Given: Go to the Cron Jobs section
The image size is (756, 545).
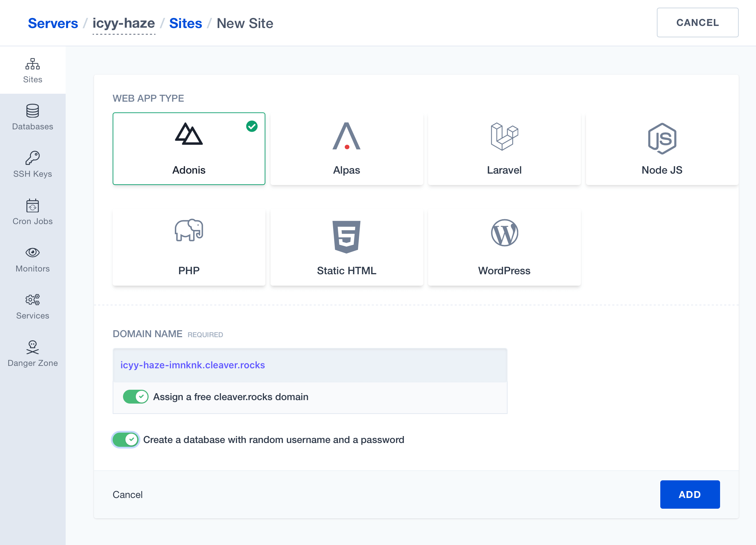Looking at the screenshot, I should coord(32,212).
